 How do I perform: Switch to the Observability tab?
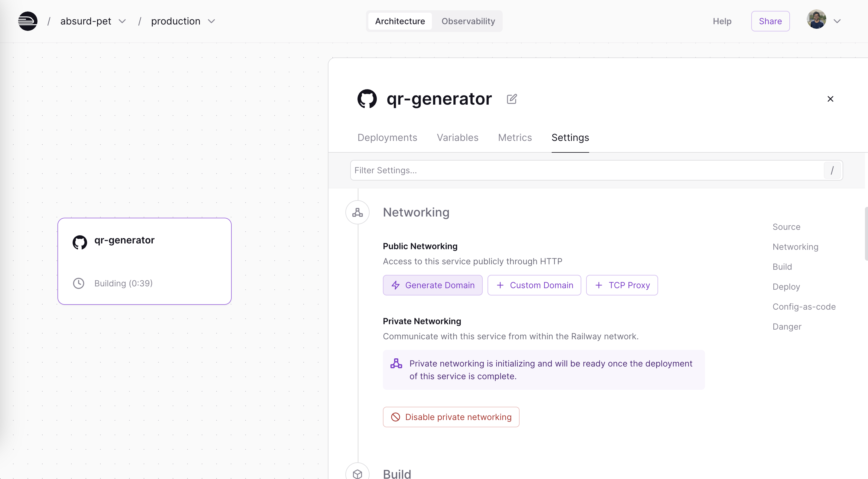468,21
